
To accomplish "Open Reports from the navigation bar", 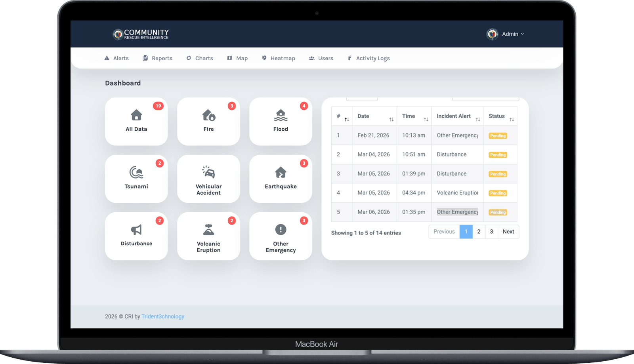I will pos(157,58).
